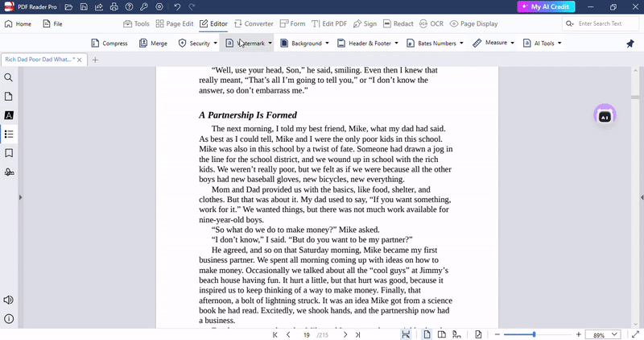
Task: Click the key license icon
Action: [x=144, y=7]
